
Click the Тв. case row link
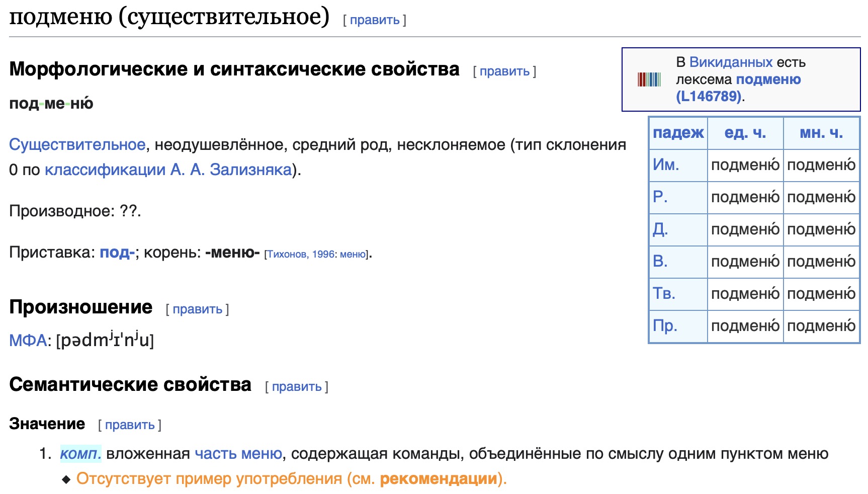click(663, 294)
